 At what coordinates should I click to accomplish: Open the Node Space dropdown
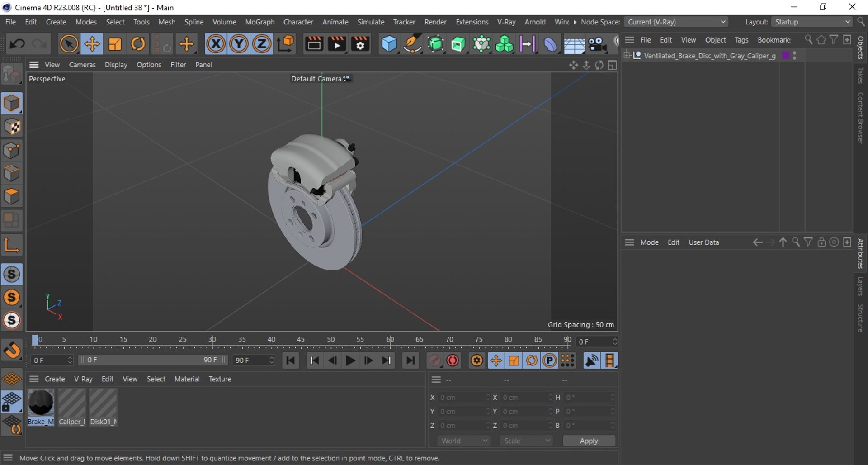point(677,22)
